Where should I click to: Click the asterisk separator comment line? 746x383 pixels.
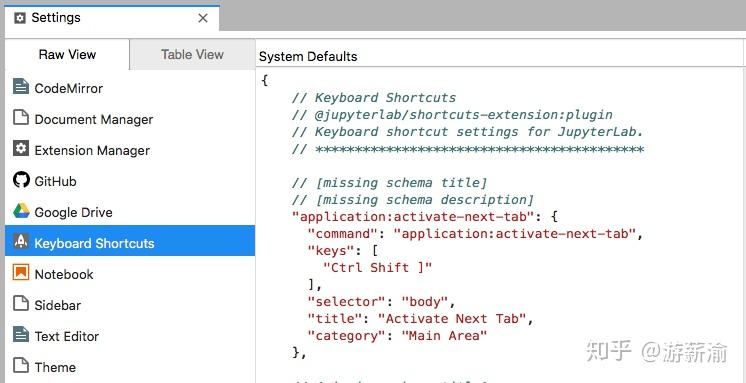point(468,149)
